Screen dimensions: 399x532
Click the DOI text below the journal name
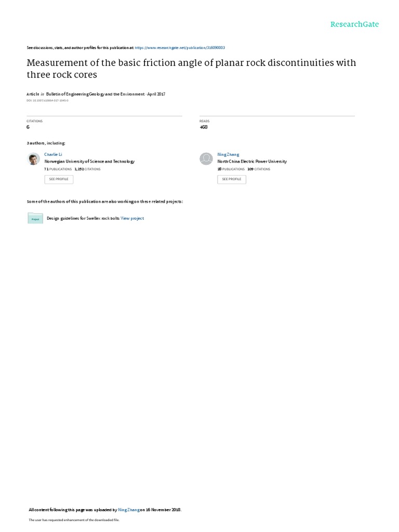point(47,101)
